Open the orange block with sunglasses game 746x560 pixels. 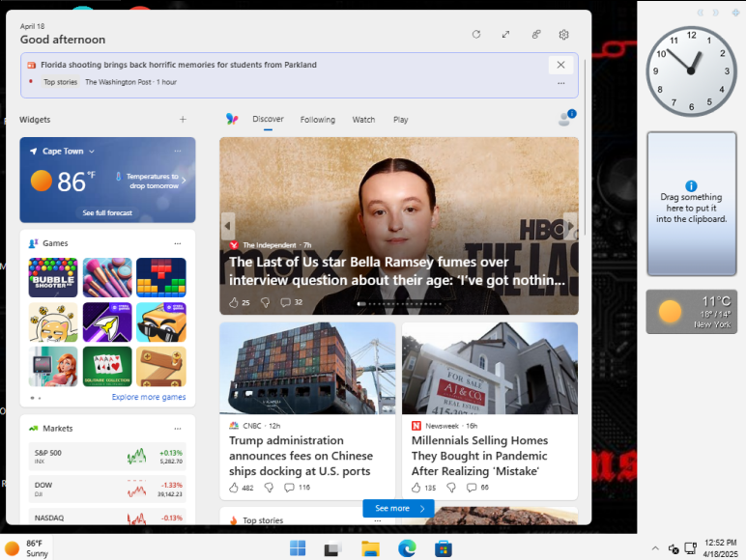pyautogui.click(x=161, y=322)
